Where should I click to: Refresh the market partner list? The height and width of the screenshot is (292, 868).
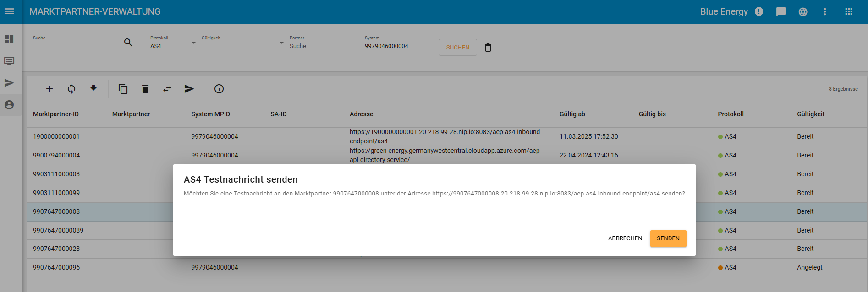tap(71, 89)
